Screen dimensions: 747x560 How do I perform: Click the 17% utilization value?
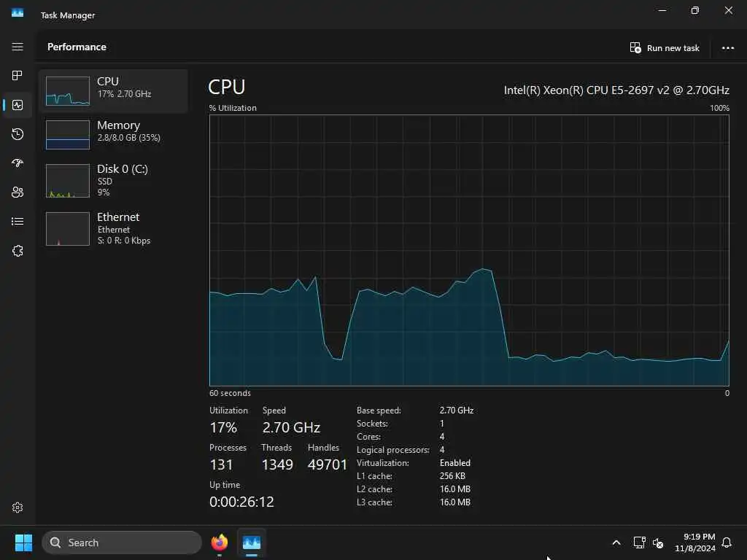(x=223, y=427)
